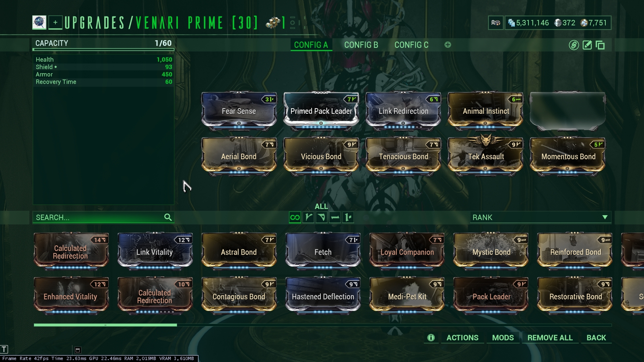This screenshot has width=644, height=362.
Task: Open the ACTIONS menu
Action: tap(462, 338)
